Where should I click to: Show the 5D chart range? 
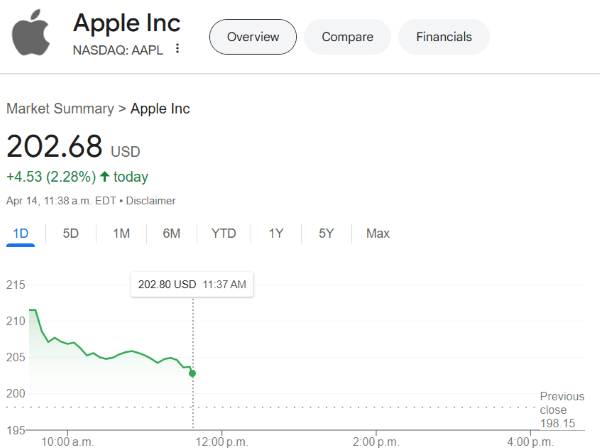[71, 233]
